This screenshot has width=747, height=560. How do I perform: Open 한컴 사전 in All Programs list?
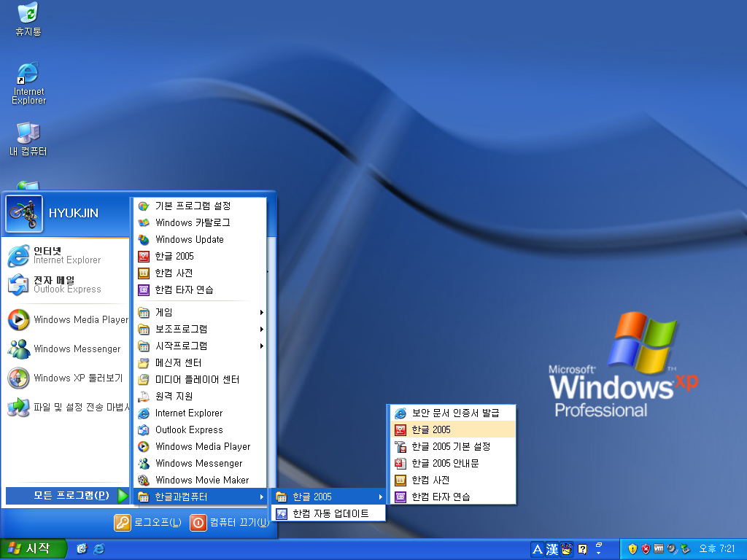coord(200,273)
